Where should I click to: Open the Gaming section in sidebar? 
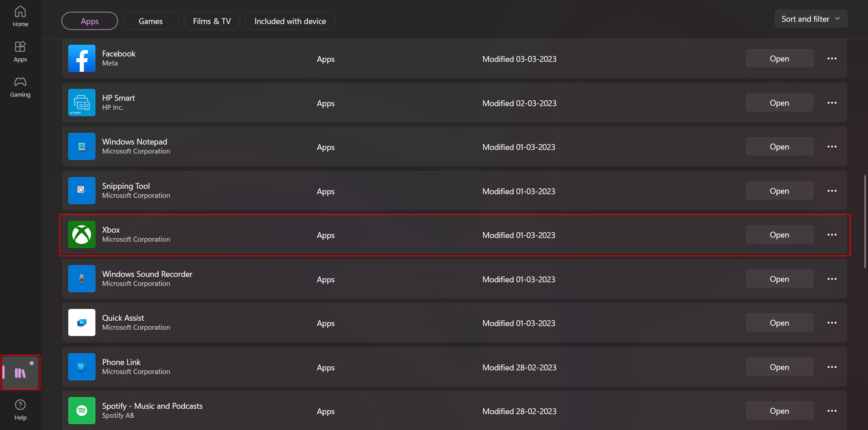pos(20,87)
